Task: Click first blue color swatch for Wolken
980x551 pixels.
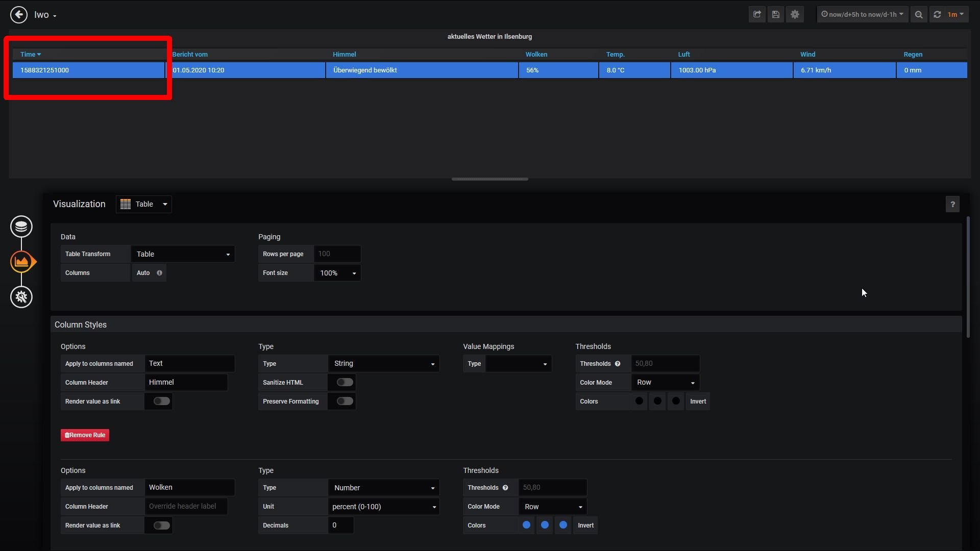Action: (526, 525)
